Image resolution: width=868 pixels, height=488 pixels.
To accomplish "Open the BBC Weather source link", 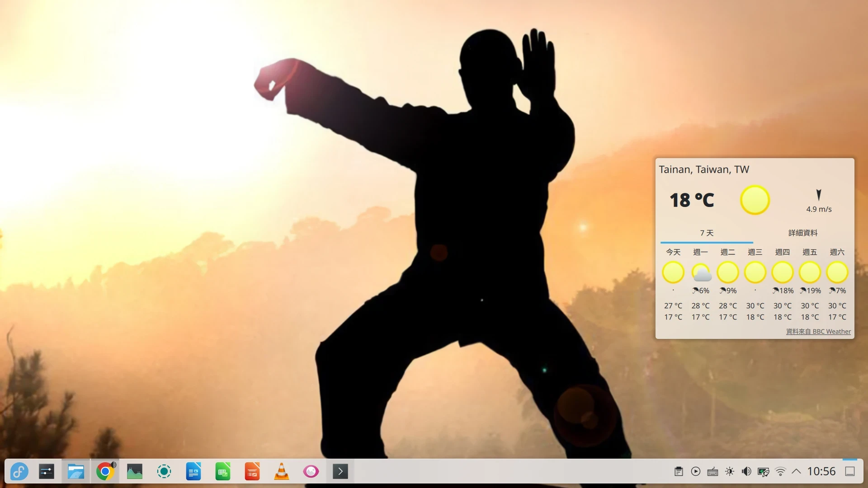I will point(818,331).
